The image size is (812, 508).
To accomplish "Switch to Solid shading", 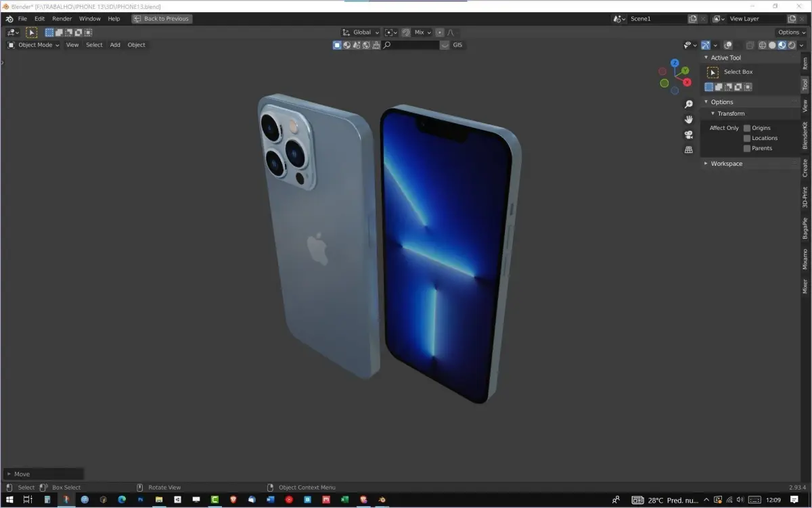I will [772, 45].
